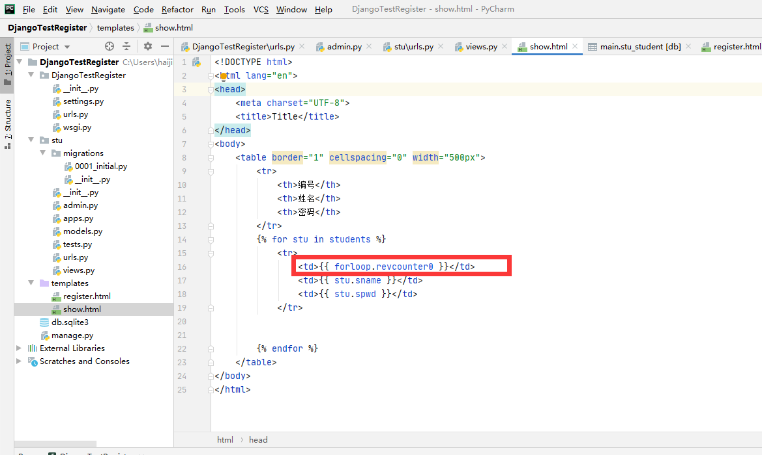Viewport: 762px width, 455px height.
Task: Toggle the 2: Structure side tool window
Action: (7, 124)
